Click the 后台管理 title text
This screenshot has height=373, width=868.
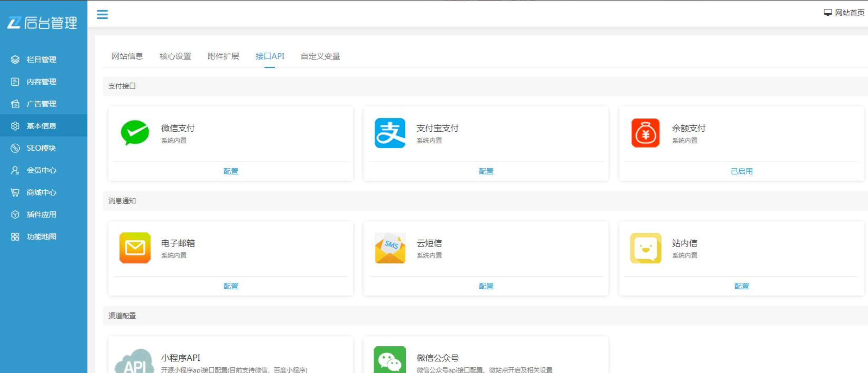pyautogui.click(x=51, y=23)
